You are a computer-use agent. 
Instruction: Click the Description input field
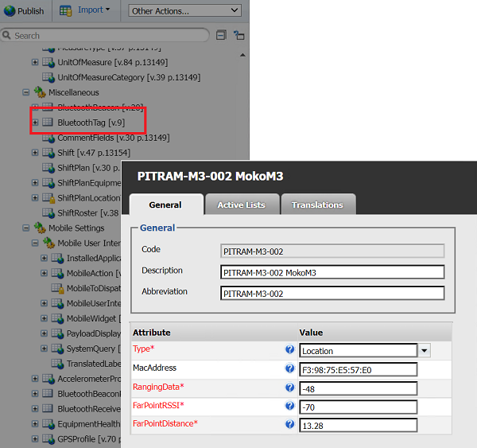(332, 272)
